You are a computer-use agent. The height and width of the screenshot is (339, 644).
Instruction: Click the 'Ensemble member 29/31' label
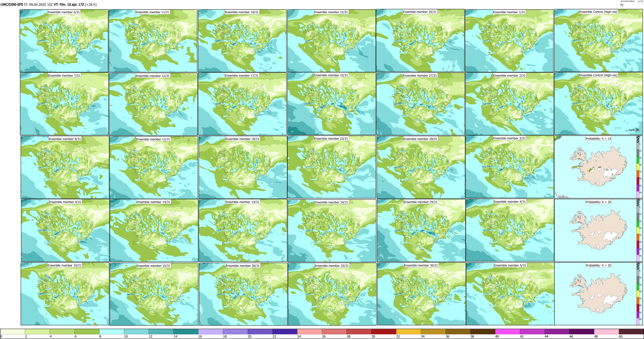point(421,202)
